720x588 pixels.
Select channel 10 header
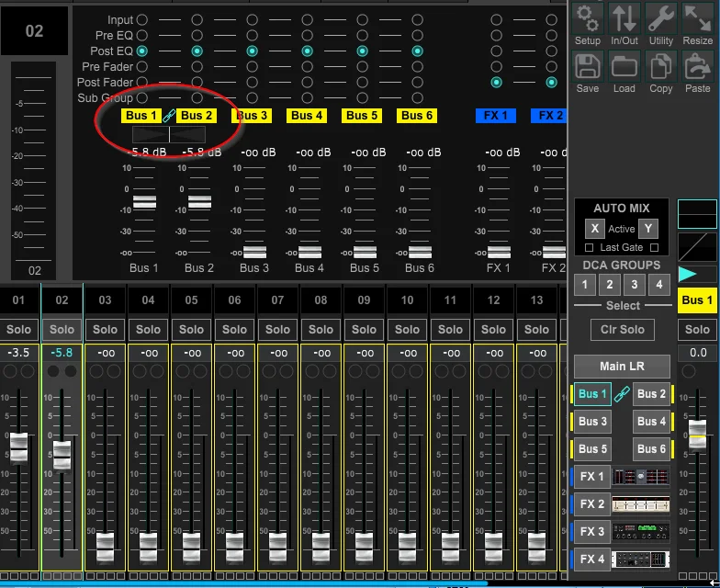[408, 300]
